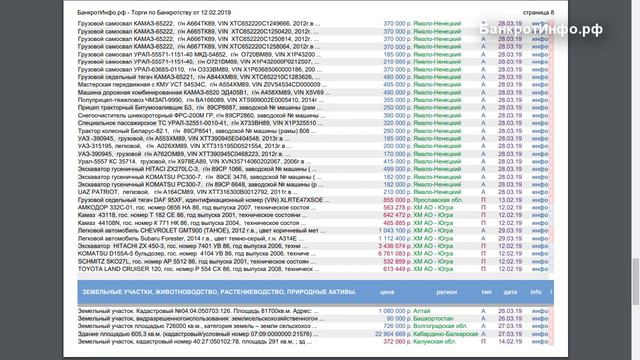This screenshot has width=640, height=360.
Task: Select КАМАЗ-65222 row with г/н А666ТК89
Action: tap(198, 39)
